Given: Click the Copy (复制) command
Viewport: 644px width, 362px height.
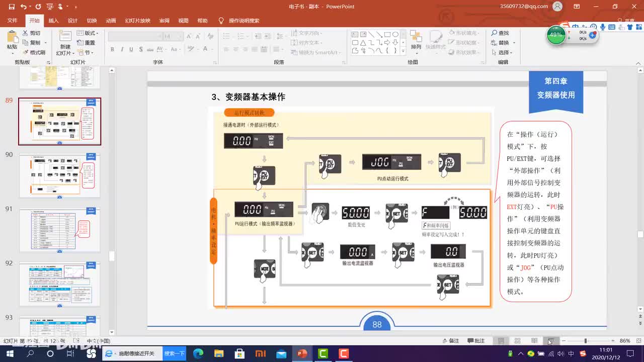Looking at the screenshot, I should point(31,43).
